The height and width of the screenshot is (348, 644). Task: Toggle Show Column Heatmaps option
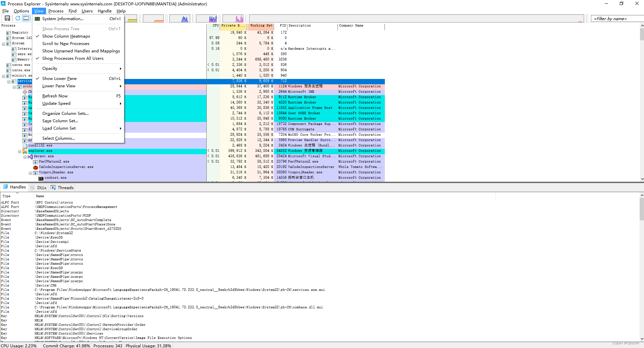tap(66, 36)
